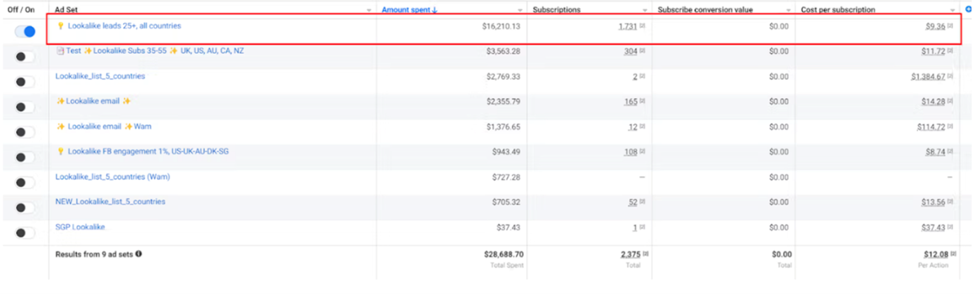Click info icon next to Results from 9 ad sets
980x294 pixels.
pos(139,253)
